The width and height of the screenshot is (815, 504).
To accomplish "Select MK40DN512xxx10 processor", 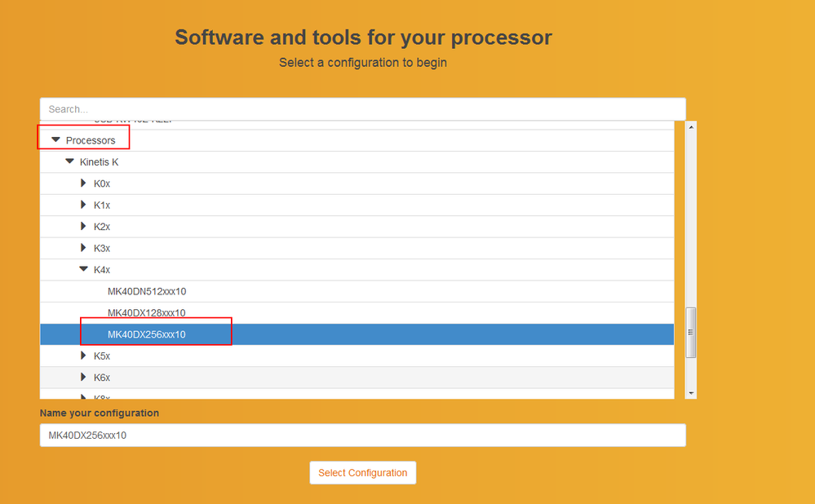I will [x=147, y=291].
